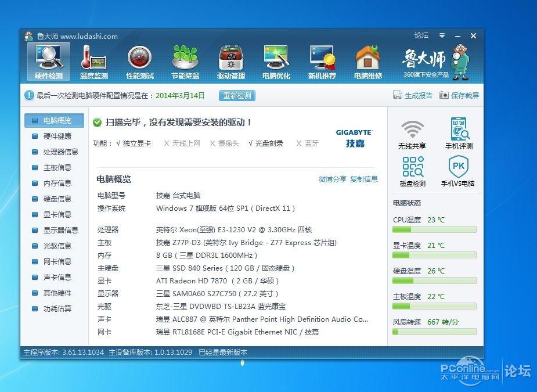The height and width of the screenshot is (392, 537).
Task: Click the processor value Xeon E3-1230 V2
Action: click(234, 229)
